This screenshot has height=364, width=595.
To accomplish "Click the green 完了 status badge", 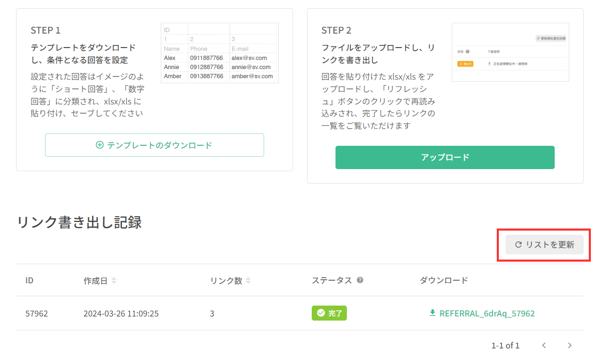I will pos(329,313).
